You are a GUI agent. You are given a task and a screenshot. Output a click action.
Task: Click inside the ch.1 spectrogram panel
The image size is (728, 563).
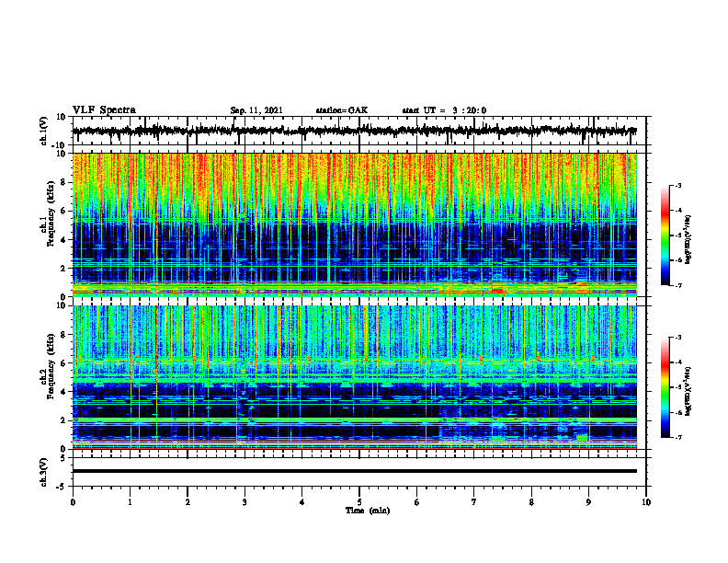tap(355, 224)
